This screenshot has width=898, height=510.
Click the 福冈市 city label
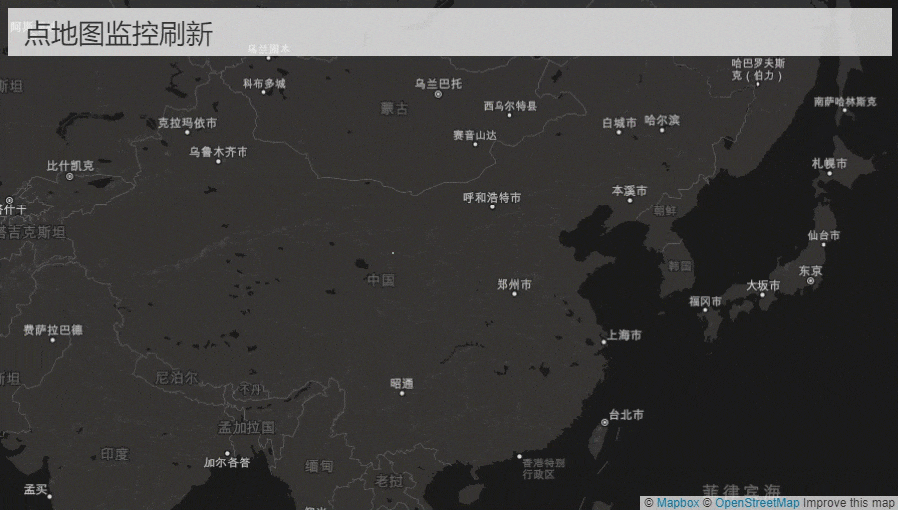click(x=705, y=301)
